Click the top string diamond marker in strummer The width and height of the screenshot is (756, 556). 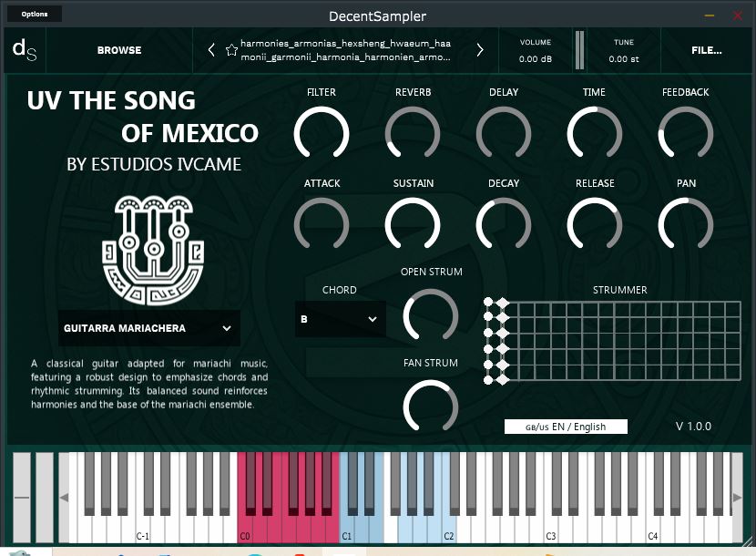pos(503,303)
